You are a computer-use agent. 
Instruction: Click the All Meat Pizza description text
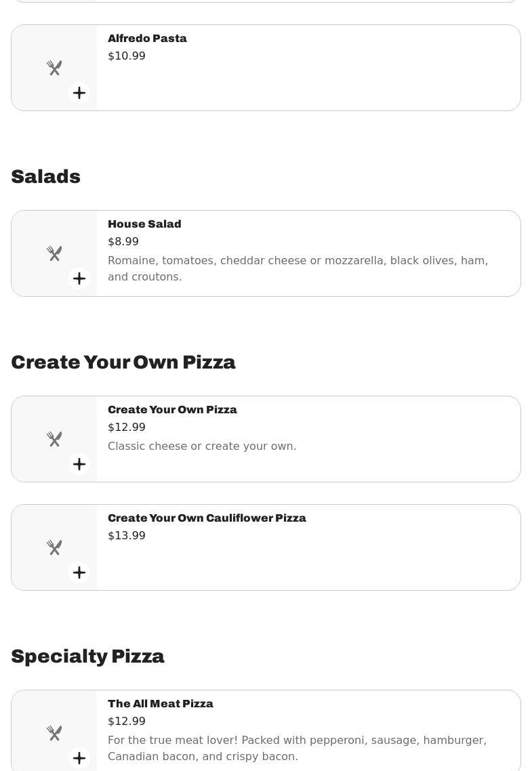297,748
